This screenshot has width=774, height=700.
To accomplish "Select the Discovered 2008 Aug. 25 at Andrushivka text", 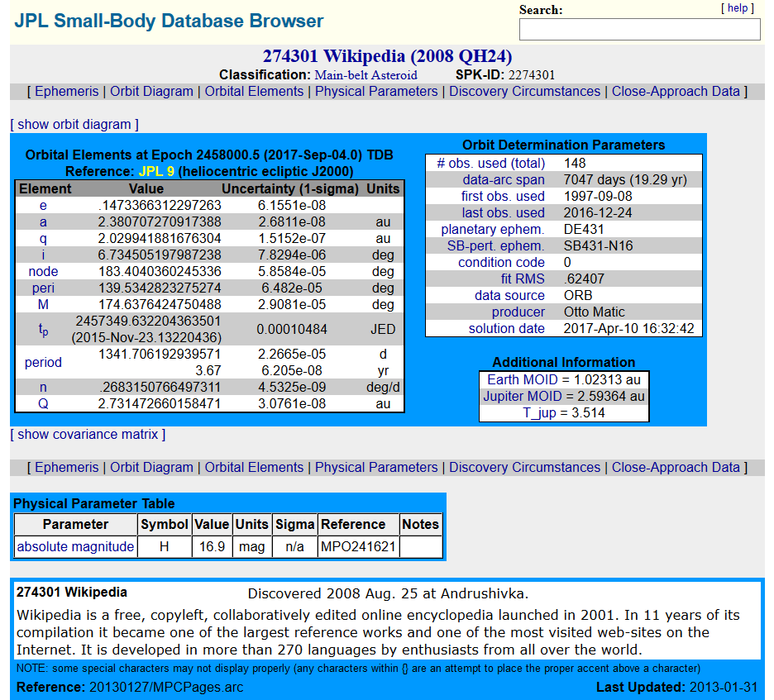I will coord(388,593).
